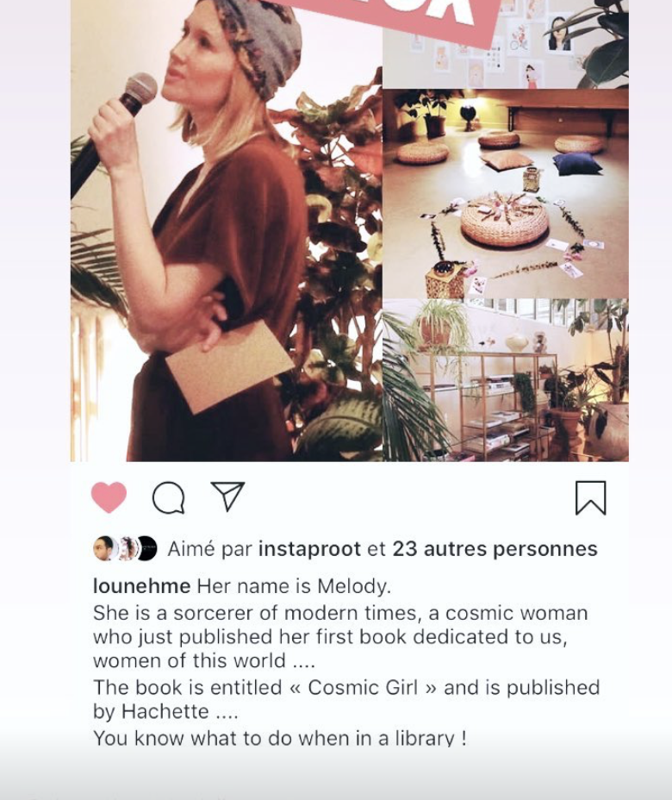Unlike the post with the pink heart

click(109, 497)
